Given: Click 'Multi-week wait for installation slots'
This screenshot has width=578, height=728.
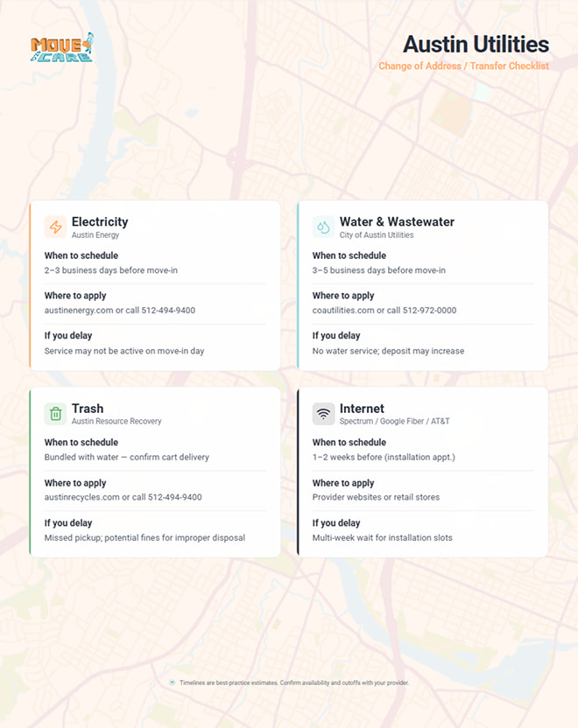Looking at the screenshot, I should pos(383,537).
